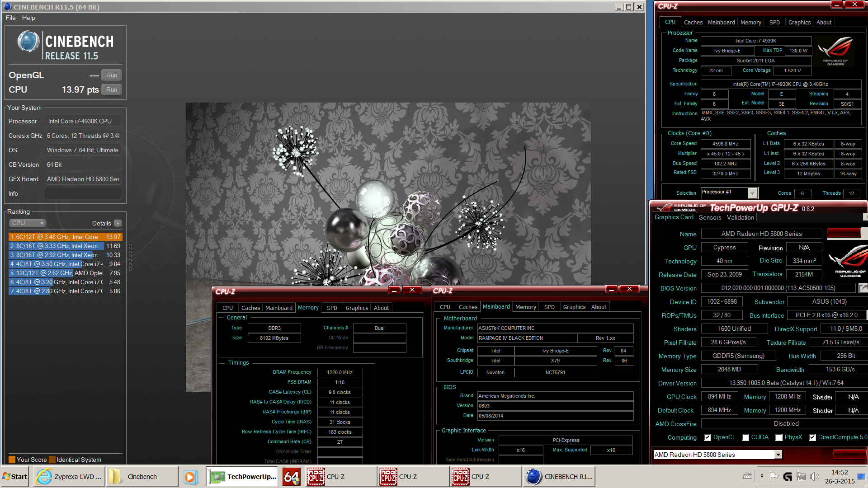Image resolution: width=868 pixels, height=488 pixels.
Task: Click the Close button in GPU-Z
Action: (850, 455)
